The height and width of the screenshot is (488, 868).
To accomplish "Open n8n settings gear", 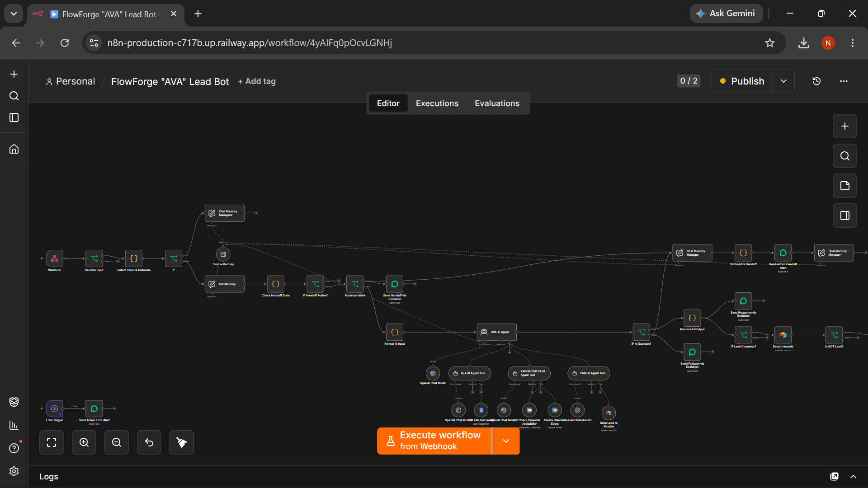I will pyautogui.click(x=14, y=471).
